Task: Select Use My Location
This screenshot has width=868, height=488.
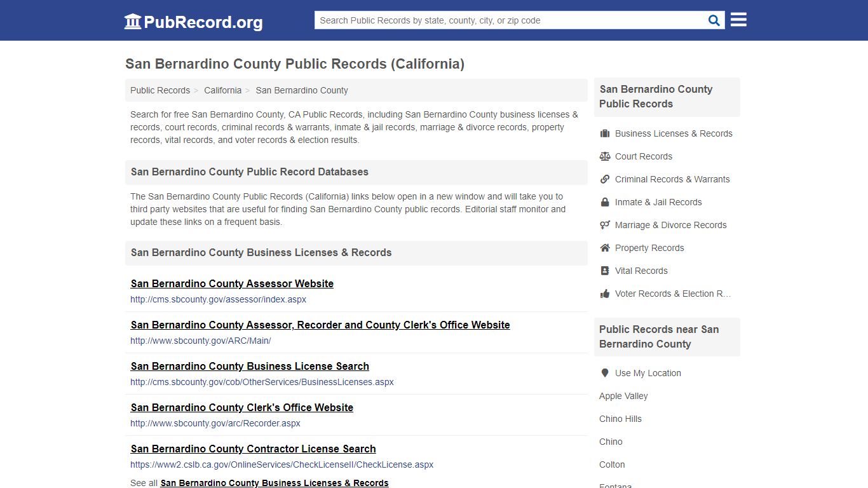Action: click(648, 373)
